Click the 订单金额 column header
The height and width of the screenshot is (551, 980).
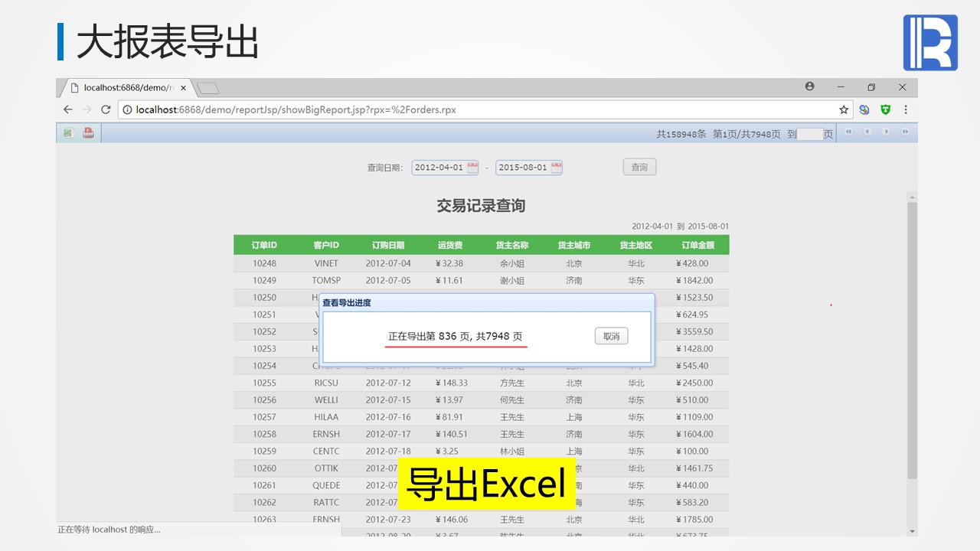pos(698,246)
